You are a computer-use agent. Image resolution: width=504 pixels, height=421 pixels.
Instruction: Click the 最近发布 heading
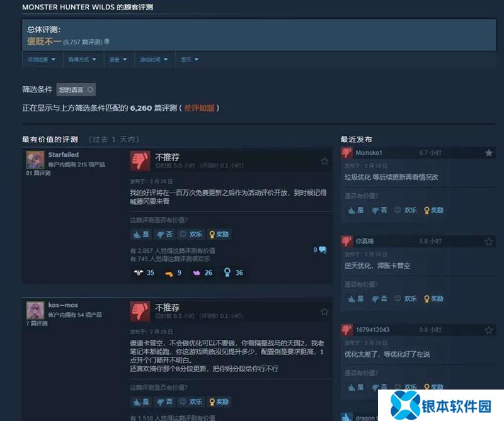(356, 139)
